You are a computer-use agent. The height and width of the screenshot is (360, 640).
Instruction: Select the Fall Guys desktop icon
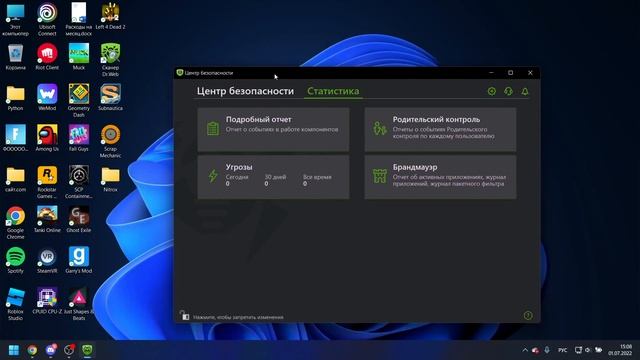pyautogui.click(x=79, y=138)
